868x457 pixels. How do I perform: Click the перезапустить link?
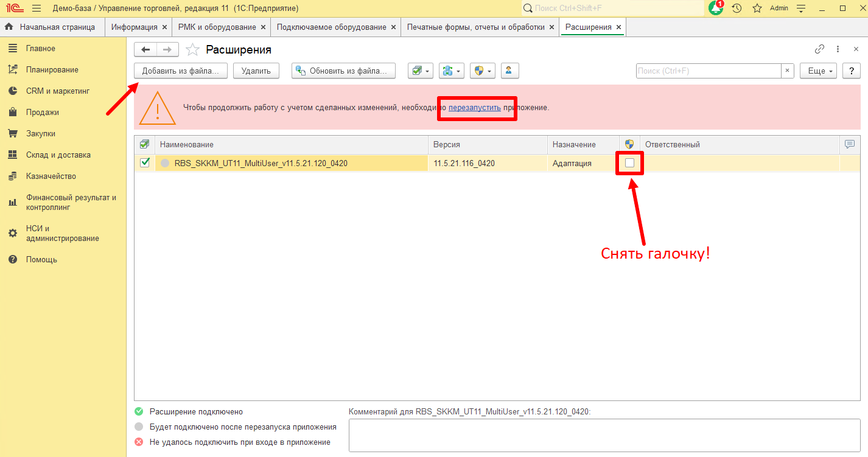click(475, 108)
